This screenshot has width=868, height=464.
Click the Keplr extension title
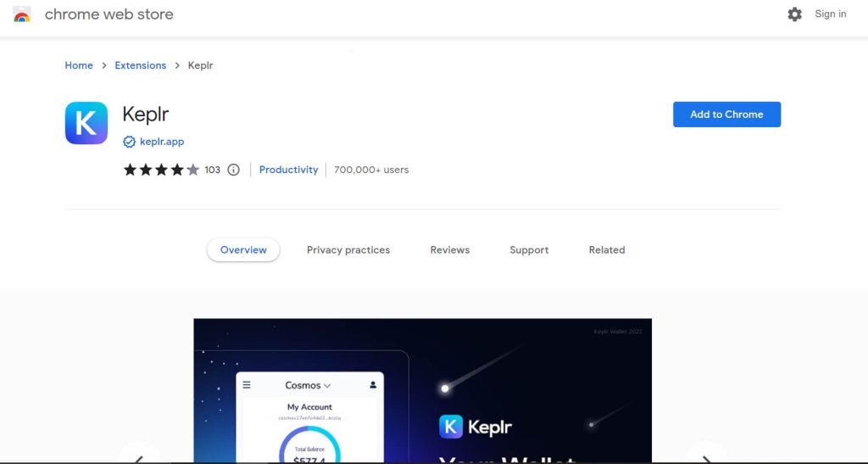tap(146, 115)
